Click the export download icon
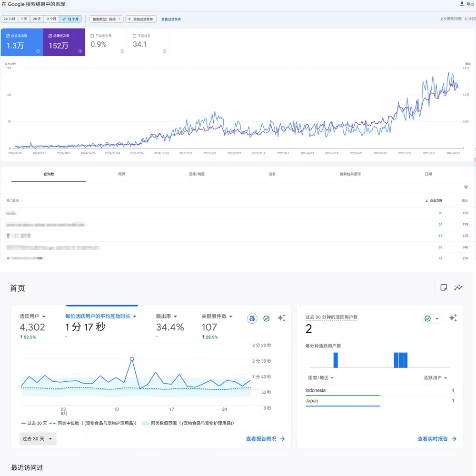The height and width of the screenshot is (476, 476). tap(462, 4)
